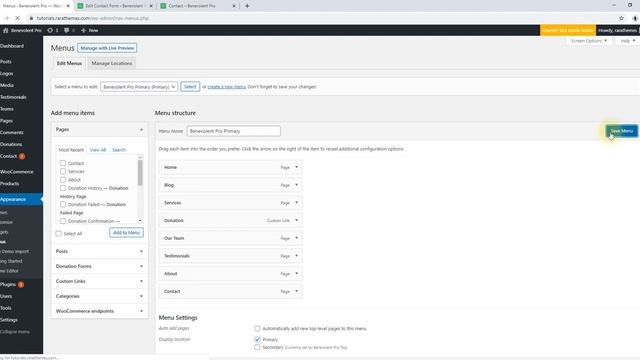
Task: Click the Add to Menu button
Action: point(126,233)
